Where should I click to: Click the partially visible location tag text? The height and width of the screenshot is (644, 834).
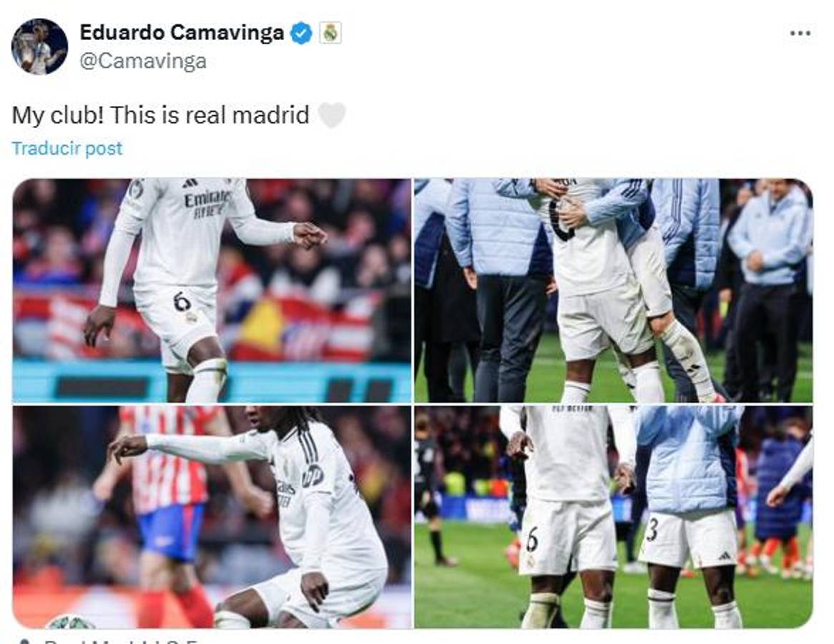pyautogui.click(x=122, y=641)
